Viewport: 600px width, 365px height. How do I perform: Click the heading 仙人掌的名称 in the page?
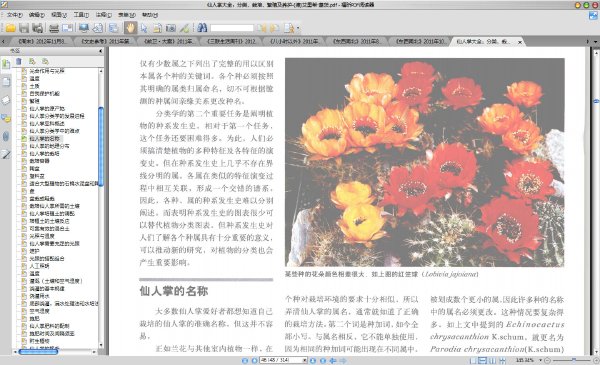pyautogui.click(x=174, y=291)
